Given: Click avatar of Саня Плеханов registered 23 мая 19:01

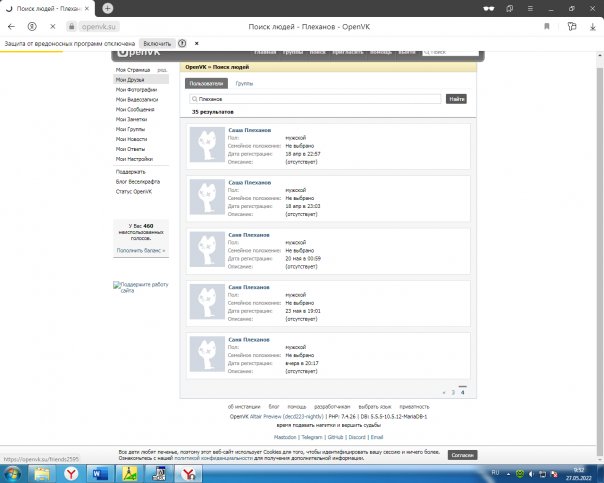Looking at the screenshot, I should click(207, 302).
